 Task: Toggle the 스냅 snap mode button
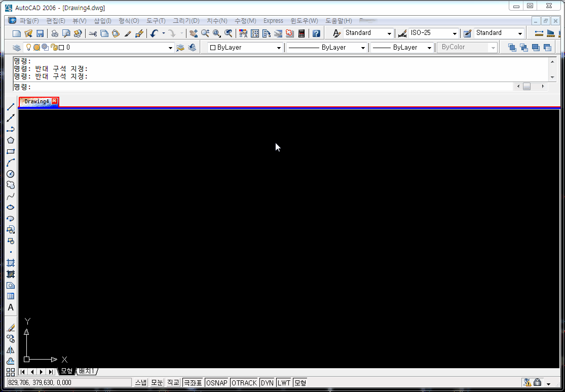point(140,383)
